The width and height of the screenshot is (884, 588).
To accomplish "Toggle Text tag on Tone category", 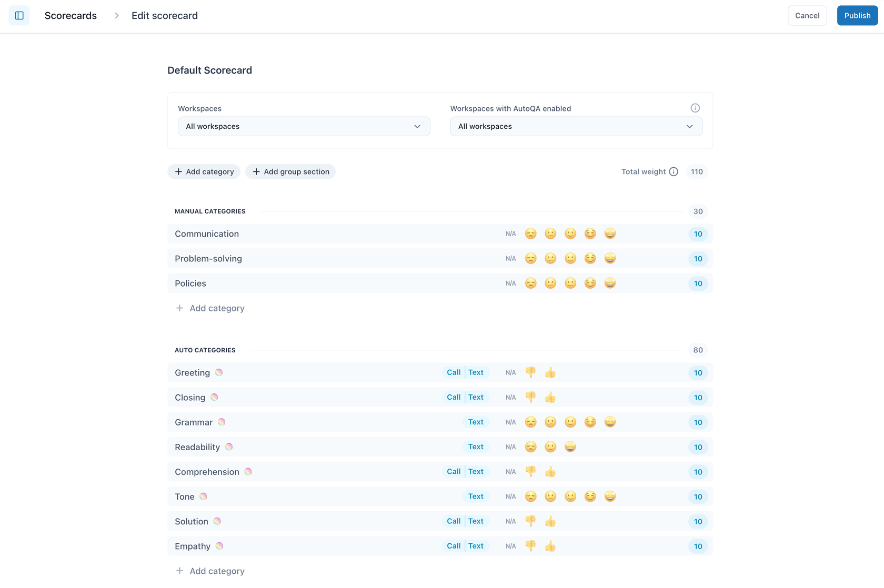I will pyautogui.click(x=476, y=496).
